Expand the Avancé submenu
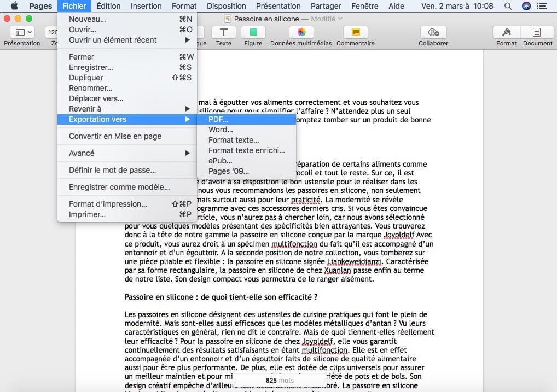 (x=127, y=153)
